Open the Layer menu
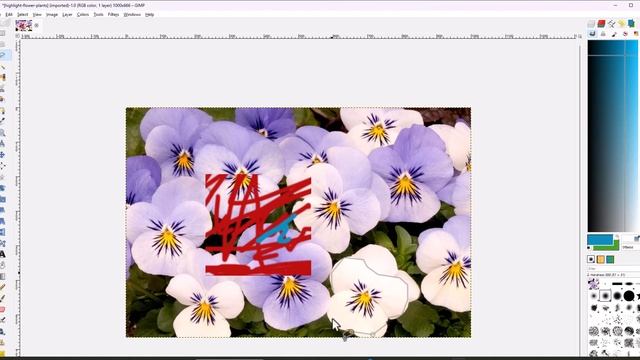The height and width of the screenshot is (360, 640). (x=67, y=14)
